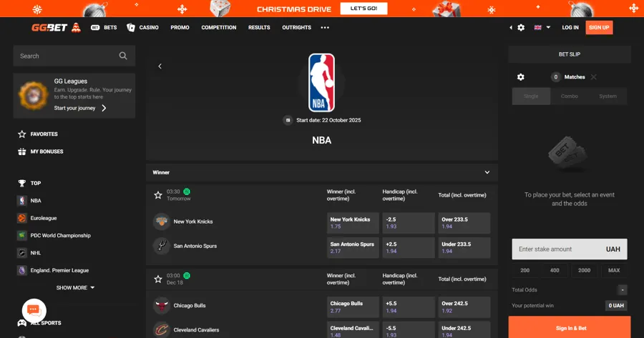Click LET'S GO! banner button
The image size is (644, 338).
click(x=364, y=8)
